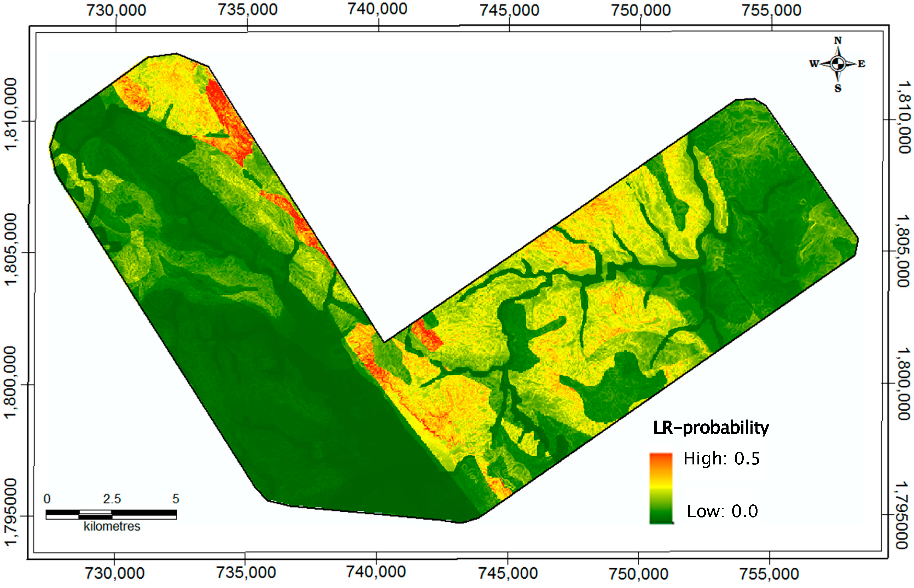
Task: Click the north arrow compass rose
Action: [838, 64]
